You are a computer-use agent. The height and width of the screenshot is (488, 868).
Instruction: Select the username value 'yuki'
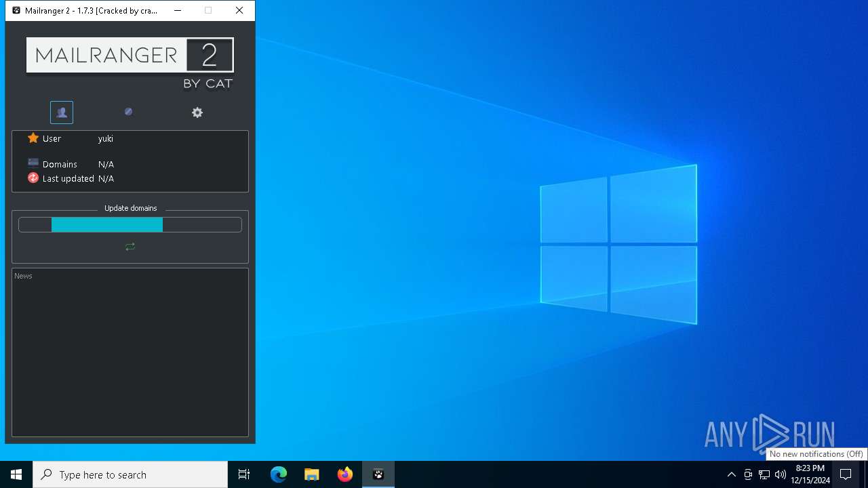coord(106,138)
